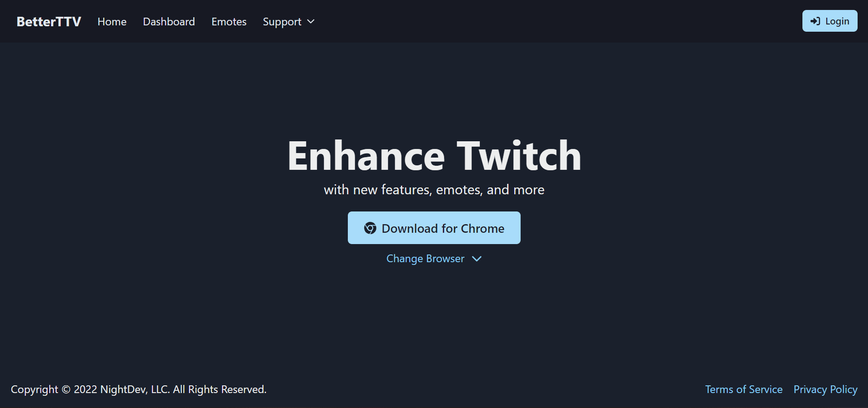The width and height of the screenshot is (868, 408).
Task: Open the Support dropdown menu
Action: click(x=288, y=21)
